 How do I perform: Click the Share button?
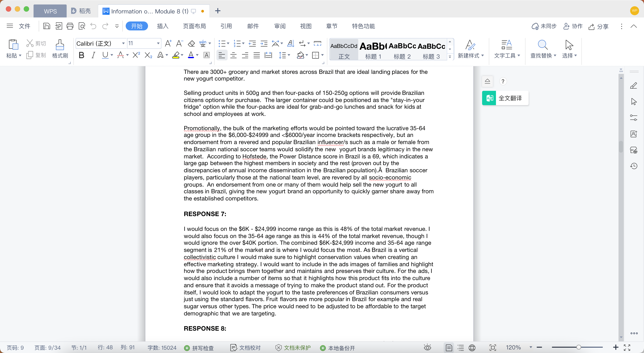598,26
